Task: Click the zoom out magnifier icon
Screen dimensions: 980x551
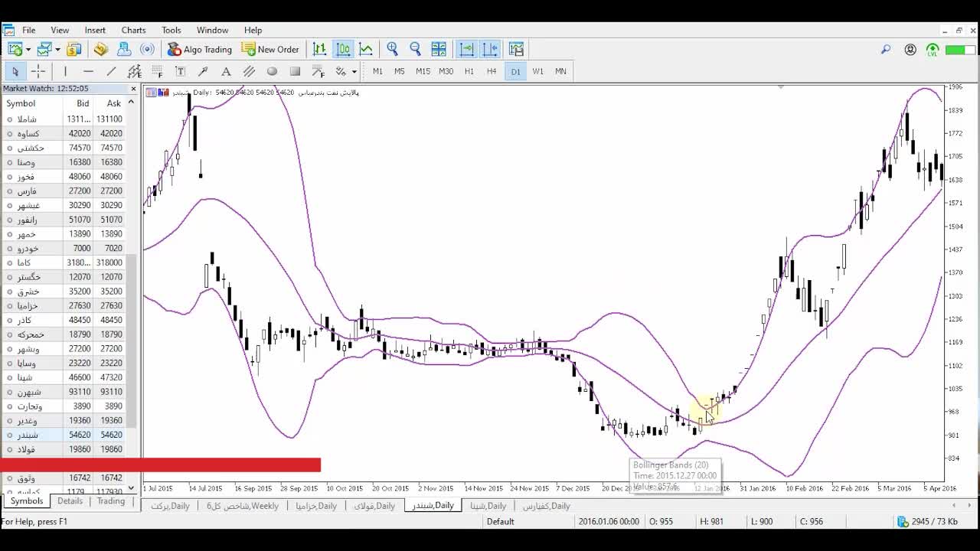Action: click(x=415, y=49)
